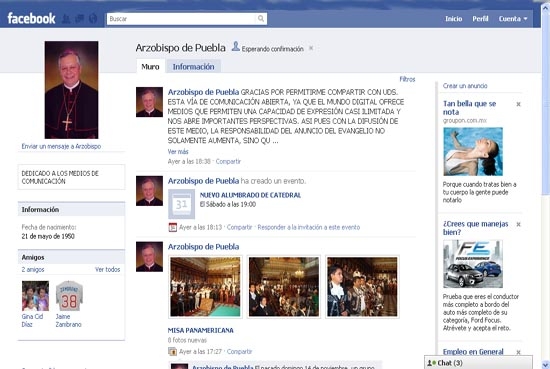Click Gina Cid Díaz friend photo
550x369 pixels.
point(35,296)
